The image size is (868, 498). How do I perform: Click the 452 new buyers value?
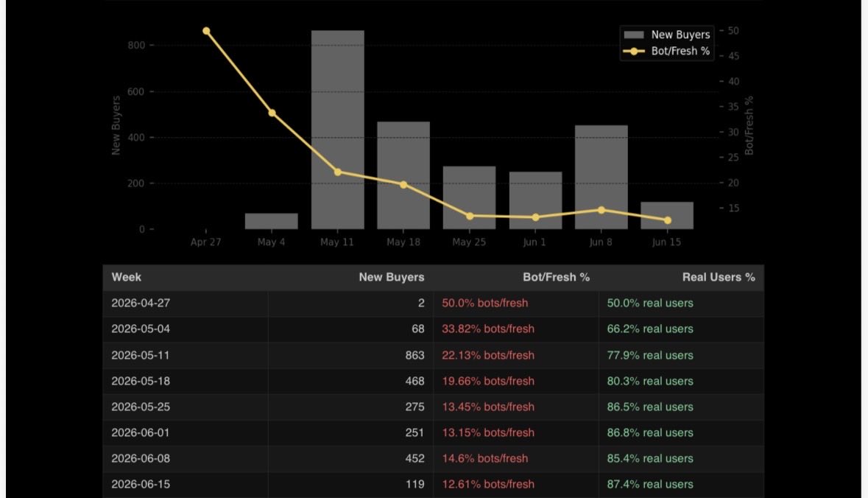point(414,459)
